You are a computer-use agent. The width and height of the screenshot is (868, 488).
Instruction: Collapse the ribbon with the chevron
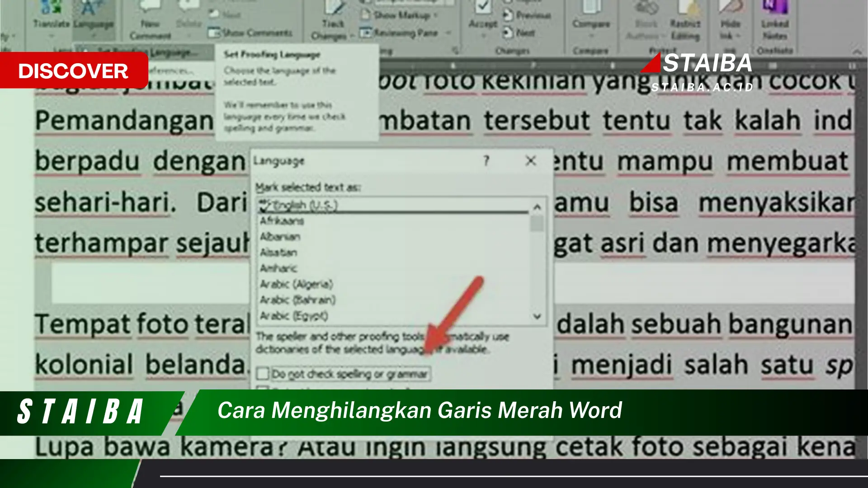coord(856,52)
